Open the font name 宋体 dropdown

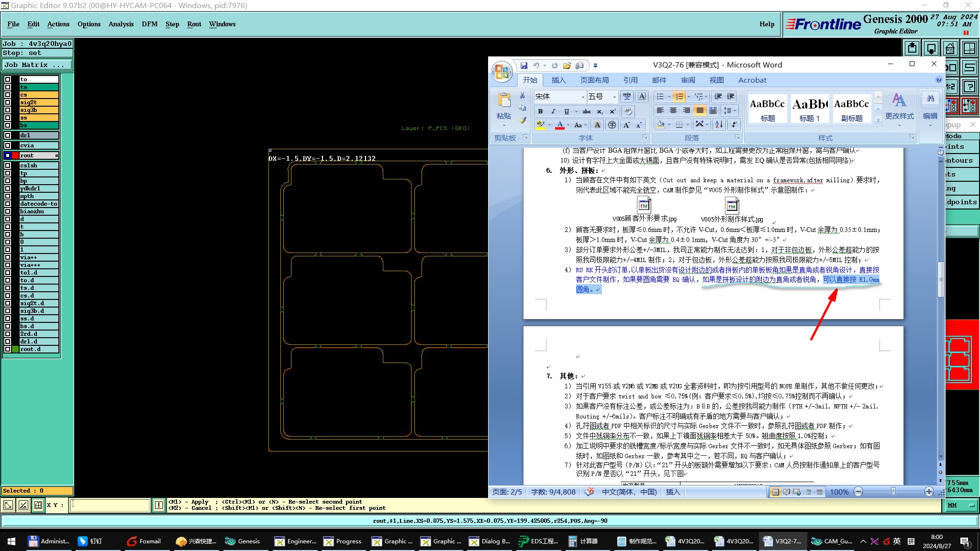[583, 97]
